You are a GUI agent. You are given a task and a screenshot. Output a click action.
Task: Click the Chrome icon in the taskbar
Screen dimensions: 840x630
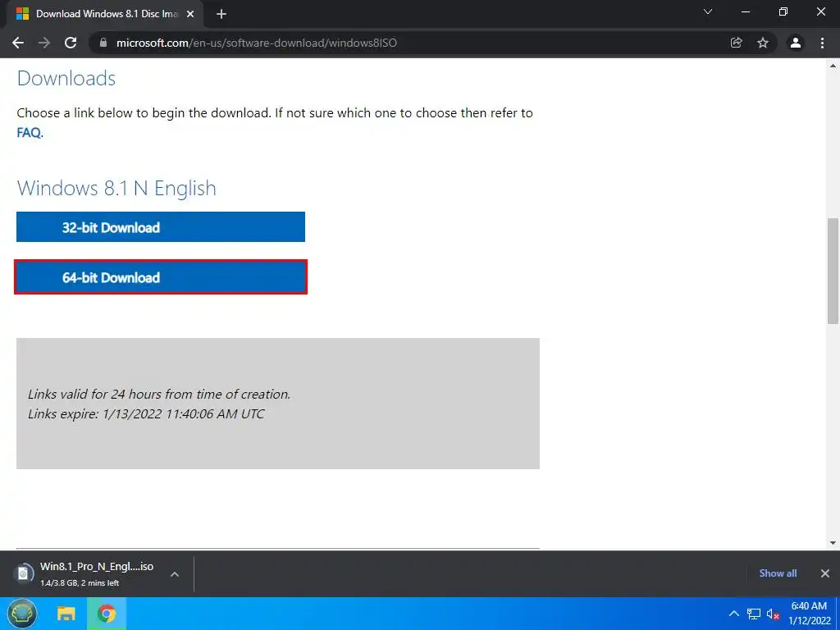pos(106,614)
